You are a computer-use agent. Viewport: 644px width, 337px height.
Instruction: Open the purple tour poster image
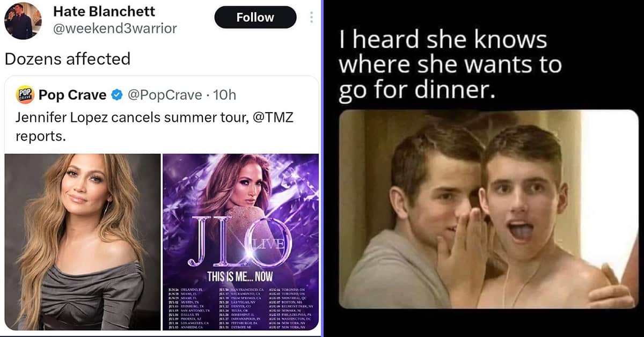[x=241, y=242]
